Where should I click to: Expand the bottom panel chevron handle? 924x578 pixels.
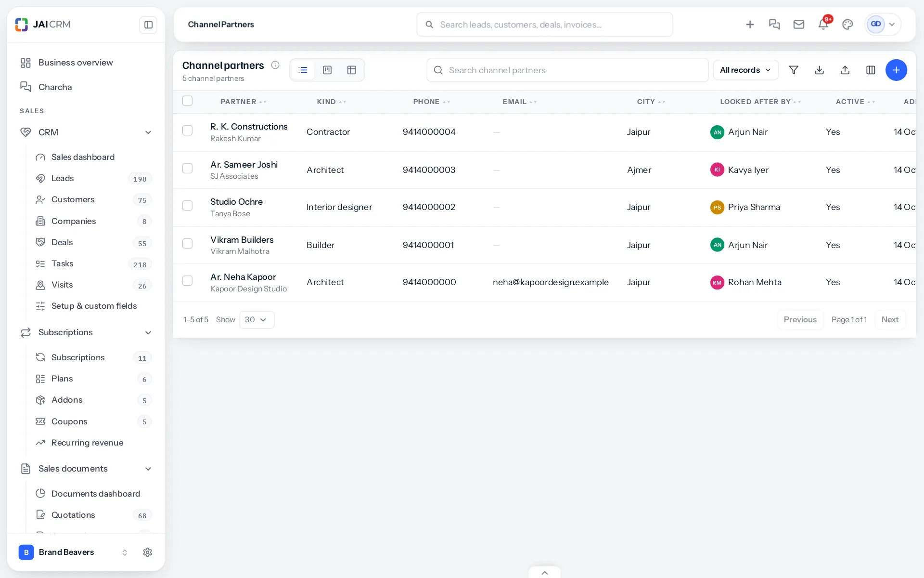coord(544,572)
